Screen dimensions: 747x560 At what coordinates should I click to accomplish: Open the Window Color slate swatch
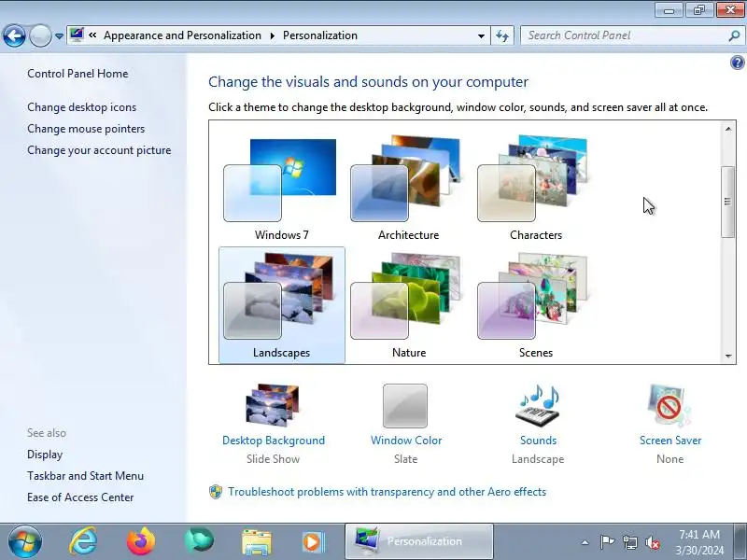[x=405, y=406]
